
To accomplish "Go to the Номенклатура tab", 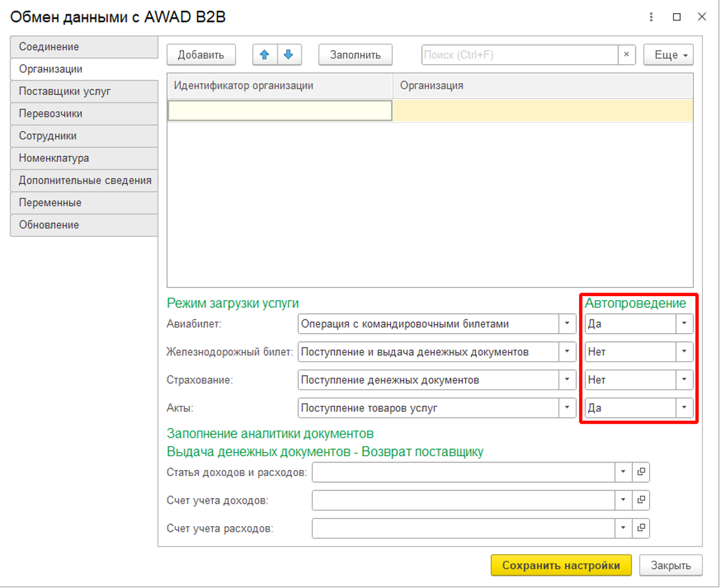I will 84,158.
